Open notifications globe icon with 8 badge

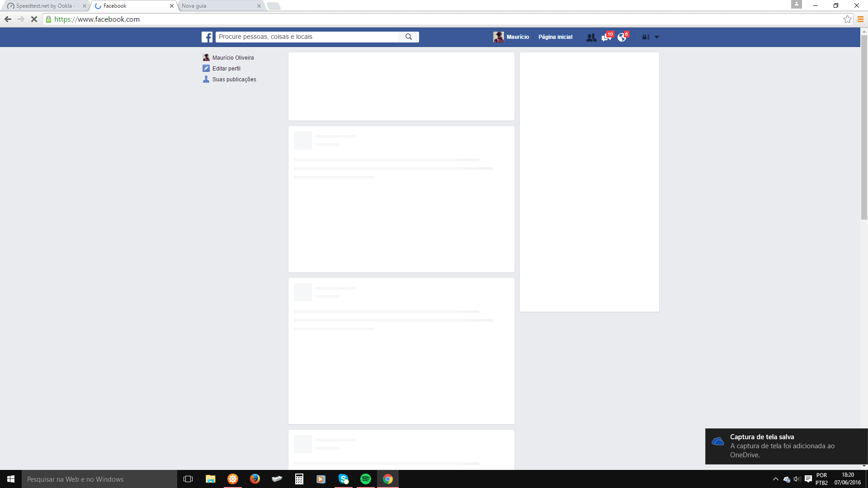[x=623, y=37]
